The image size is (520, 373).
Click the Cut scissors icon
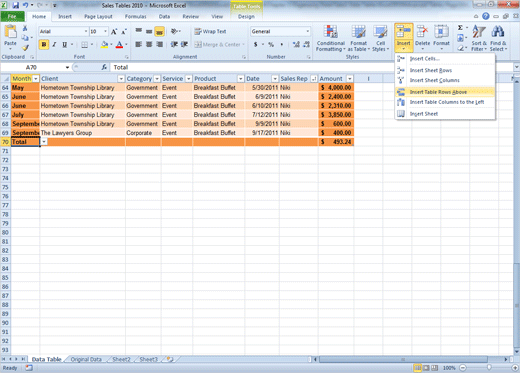(x=25, y=29)
